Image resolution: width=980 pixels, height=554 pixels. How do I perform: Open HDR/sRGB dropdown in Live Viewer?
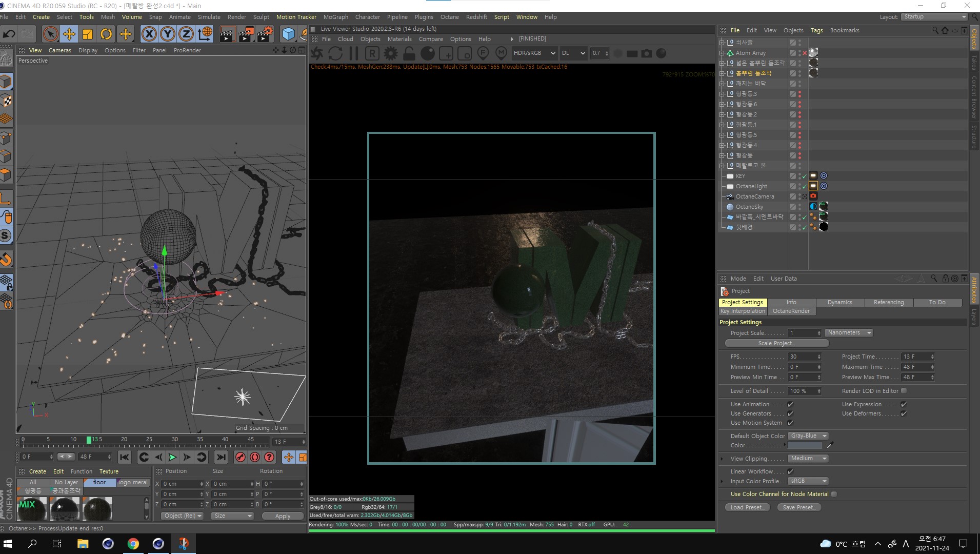[534, 53]
